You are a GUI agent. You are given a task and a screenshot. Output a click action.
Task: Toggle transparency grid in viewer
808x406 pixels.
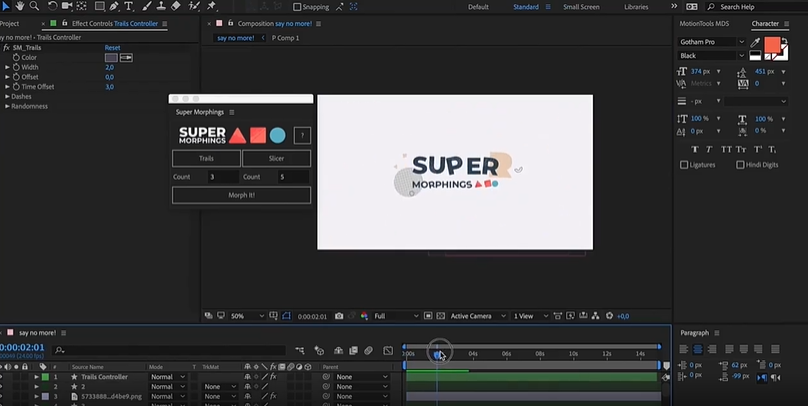click(x=441, y=316)
